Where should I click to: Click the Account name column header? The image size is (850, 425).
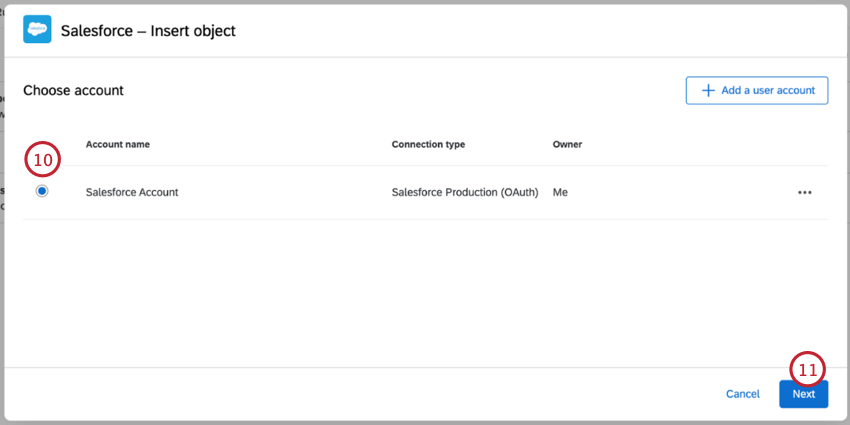click(x=118, y=144)
